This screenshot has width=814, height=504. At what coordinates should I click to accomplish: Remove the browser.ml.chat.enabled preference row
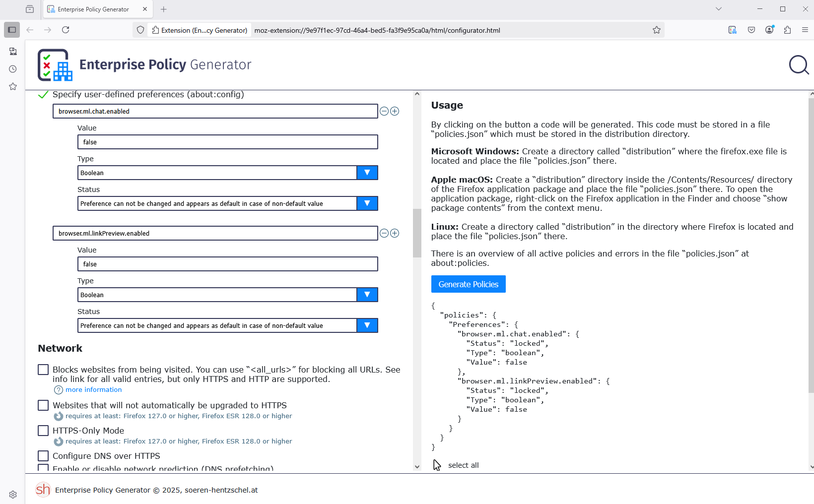(384, 111)
